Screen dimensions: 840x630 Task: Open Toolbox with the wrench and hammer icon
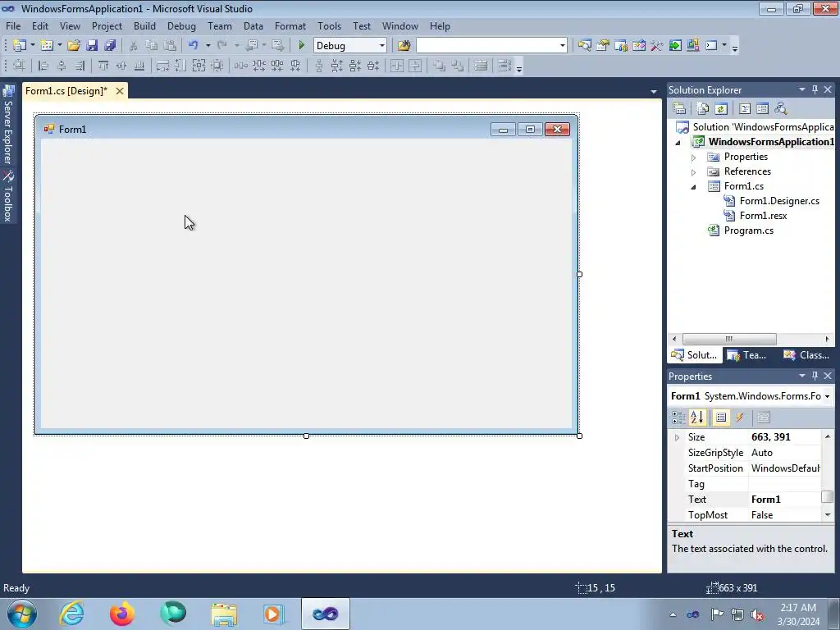tap(657, 46)
